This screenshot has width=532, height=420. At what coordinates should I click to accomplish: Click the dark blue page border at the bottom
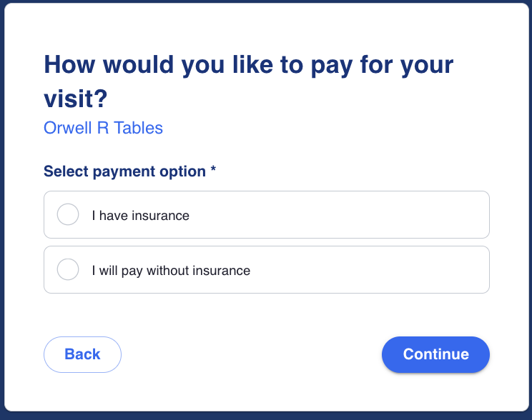click(x=266, y=416)
